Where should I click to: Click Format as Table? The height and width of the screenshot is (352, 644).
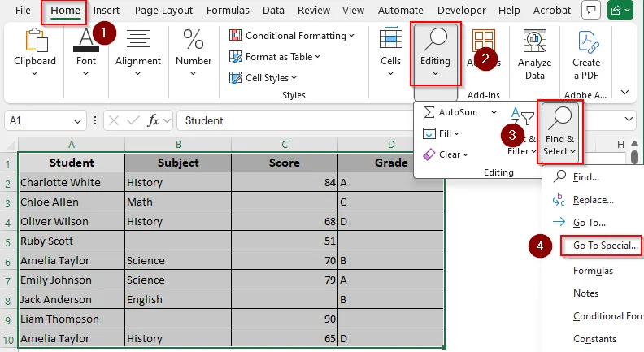(x=275, y=57)
